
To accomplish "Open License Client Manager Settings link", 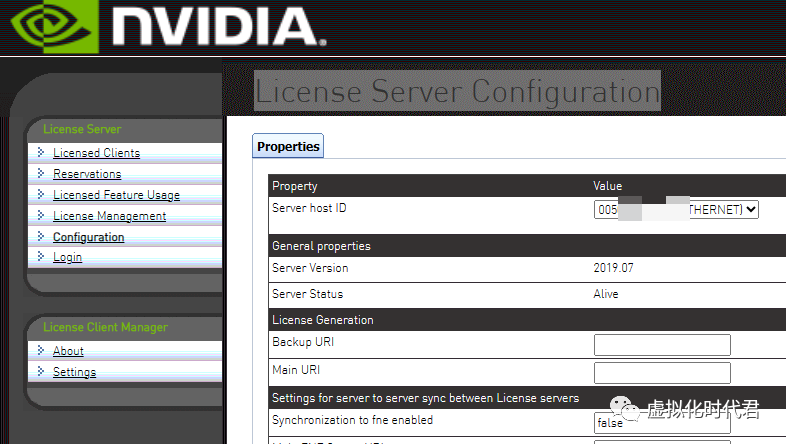I will 74,372.
